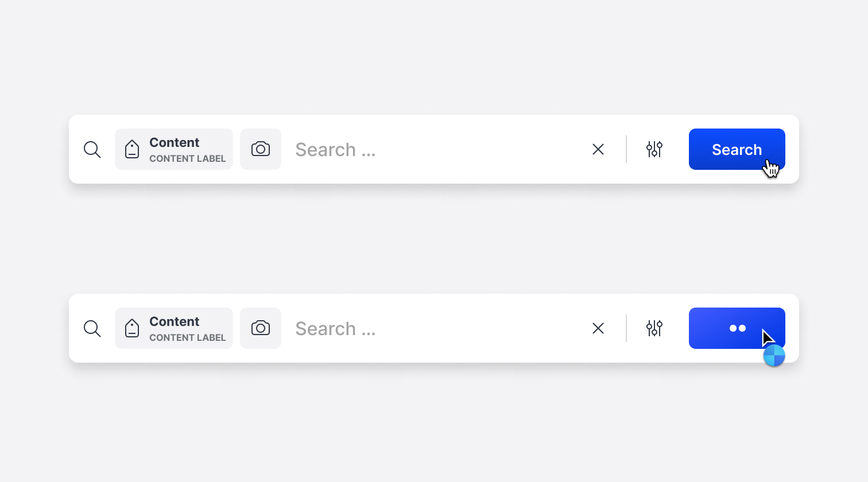
Task: Select the camera icon in the bottom search bar
Action: tap(261, 328)
